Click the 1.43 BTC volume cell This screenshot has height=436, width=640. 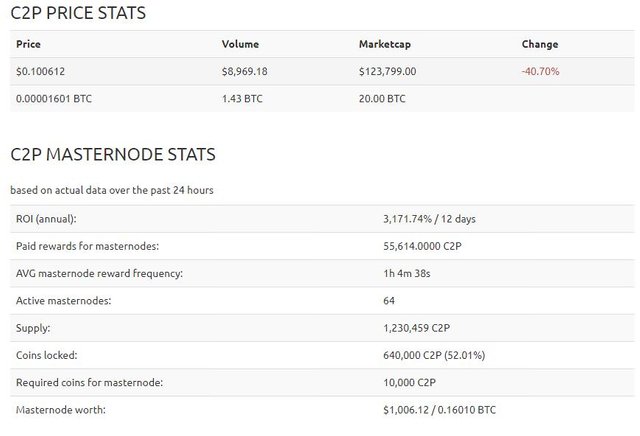242,99
